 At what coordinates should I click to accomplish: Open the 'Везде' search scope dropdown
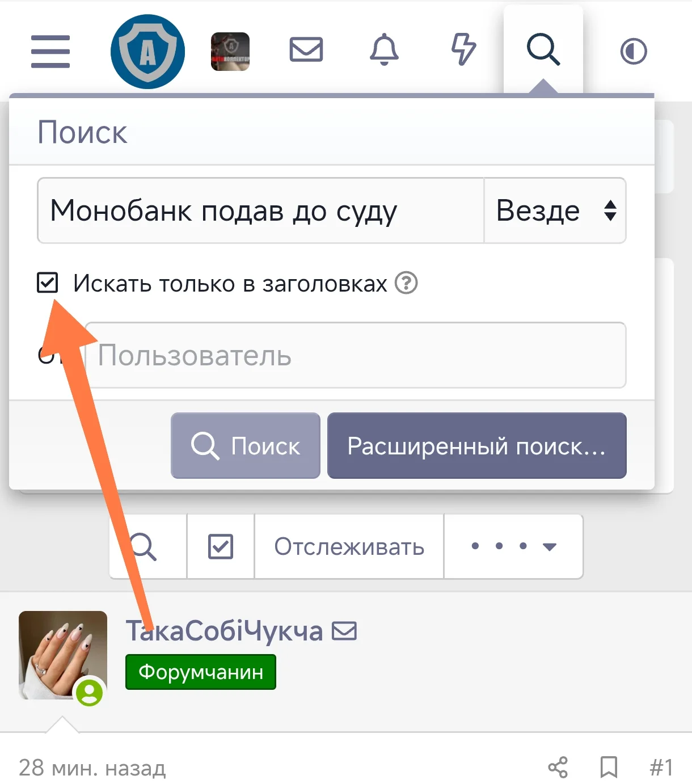554,210
